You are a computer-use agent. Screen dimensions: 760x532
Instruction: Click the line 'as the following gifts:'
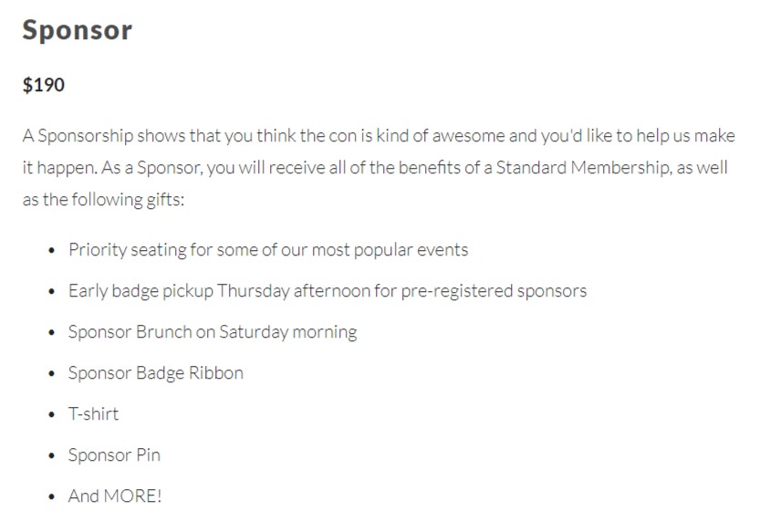[103, 200]
